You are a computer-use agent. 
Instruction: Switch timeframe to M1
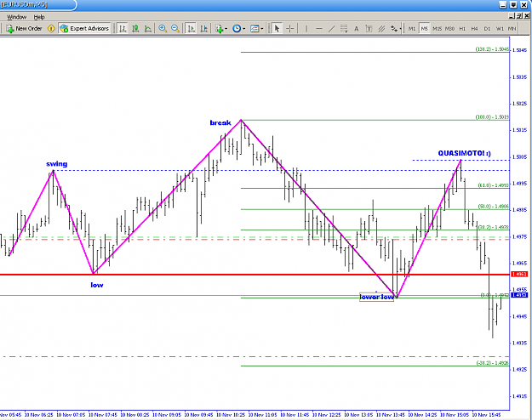click(x=412, y=28)
